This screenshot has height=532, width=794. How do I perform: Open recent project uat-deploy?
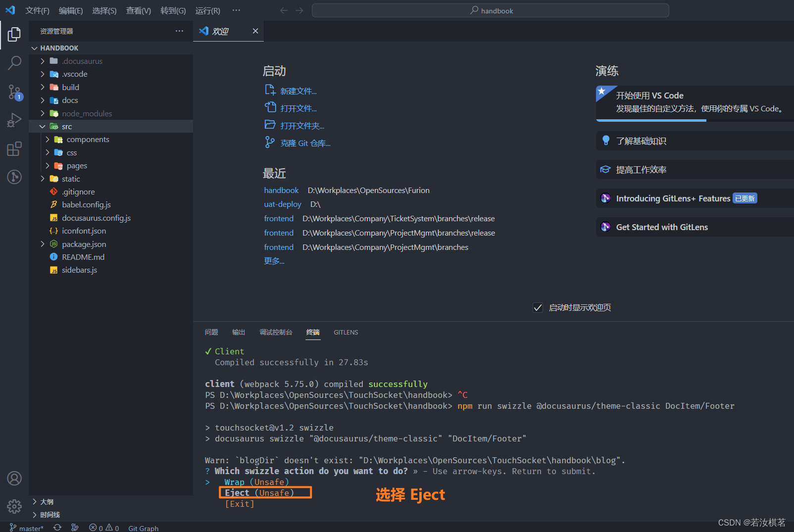point(282,204)
